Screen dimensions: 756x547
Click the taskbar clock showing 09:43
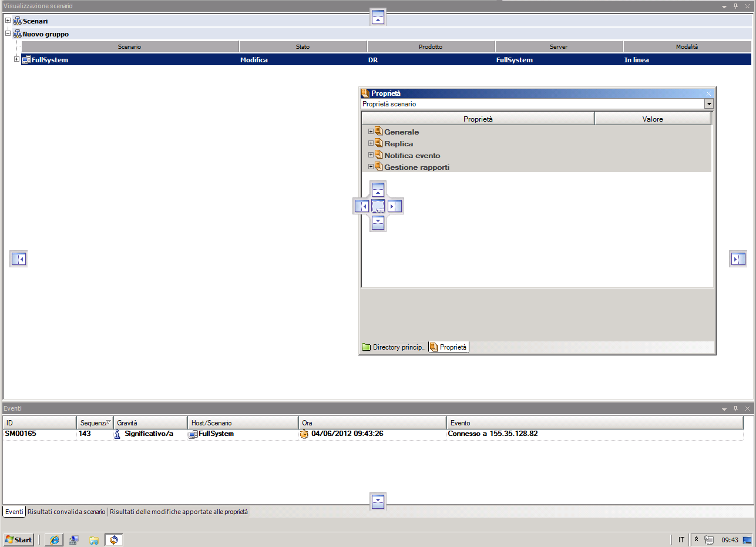(x=730, y=540)
